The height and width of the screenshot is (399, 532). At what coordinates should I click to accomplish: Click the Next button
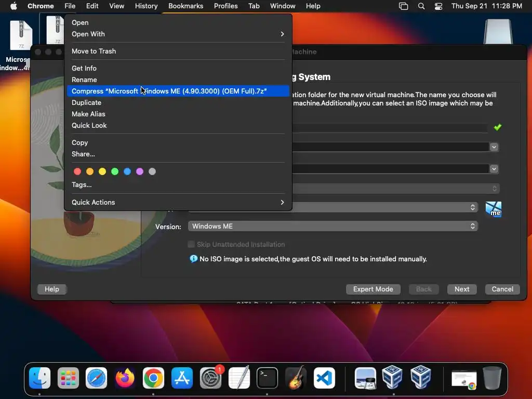click(x=462, y=289)
